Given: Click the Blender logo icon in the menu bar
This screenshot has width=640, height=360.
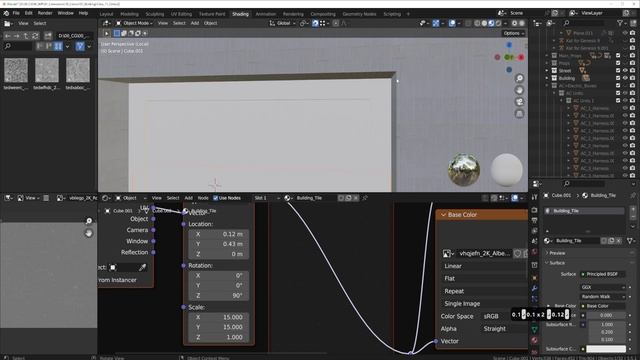Looking at the screenshot, I should (x=6, y=13).
